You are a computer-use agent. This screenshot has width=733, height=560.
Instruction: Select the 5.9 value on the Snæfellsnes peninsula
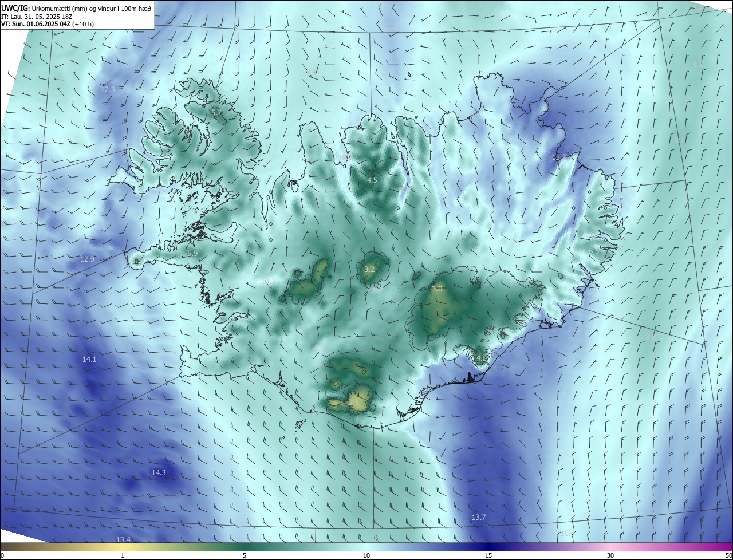point(192,254)
